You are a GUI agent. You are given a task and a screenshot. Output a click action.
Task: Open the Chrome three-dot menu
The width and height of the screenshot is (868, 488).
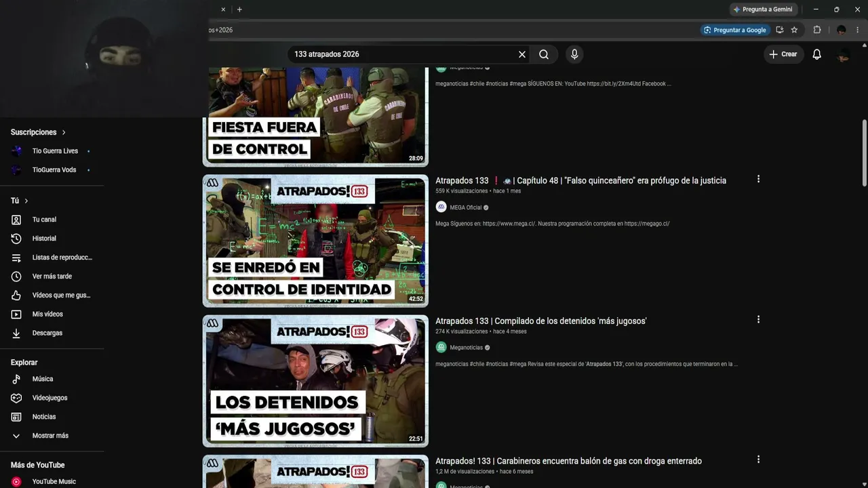click(x=858, y=30)
